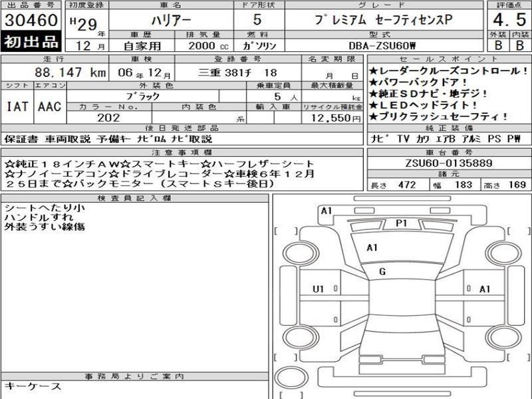Select registration number 三重 381チ 18

tap(237, 72)
